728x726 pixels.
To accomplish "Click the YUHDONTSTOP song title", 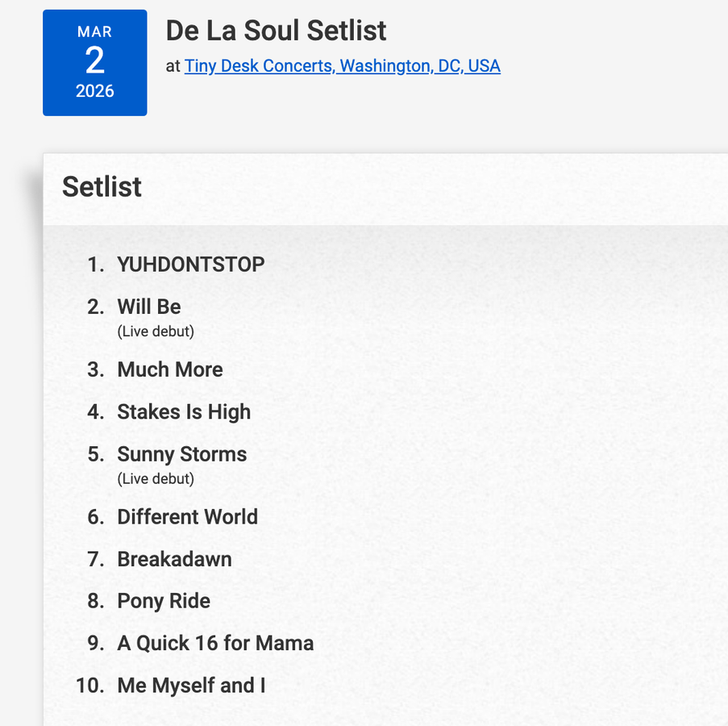I will click(x=191, y=265).
